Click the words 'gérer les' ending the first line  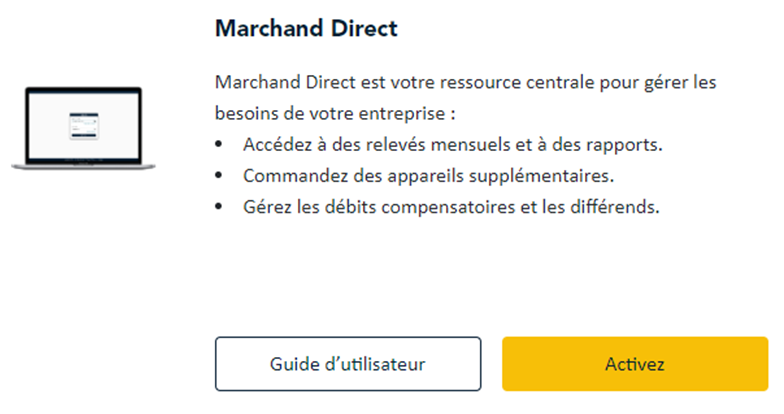(x=680, y=84)
